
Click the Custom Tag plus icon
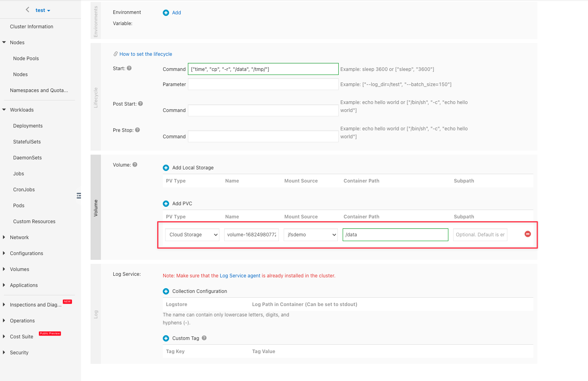(x=166, y=338)
